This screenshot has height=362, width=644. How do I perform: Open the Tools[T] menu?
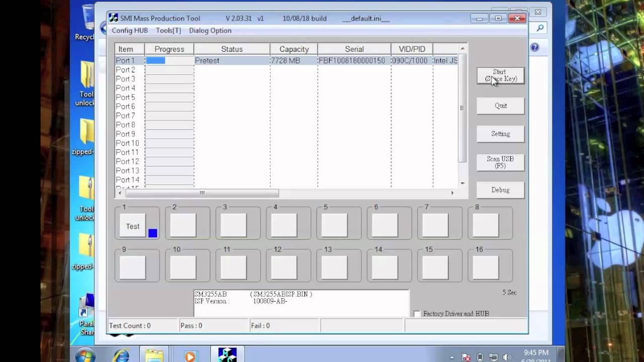pos(168,31)
